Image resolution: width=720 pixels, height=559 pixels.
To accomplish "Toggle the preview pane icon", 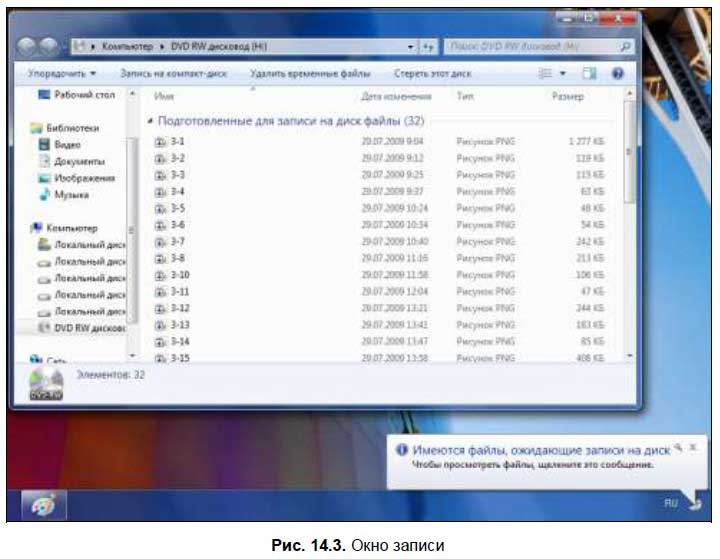I will pos(589,73).
